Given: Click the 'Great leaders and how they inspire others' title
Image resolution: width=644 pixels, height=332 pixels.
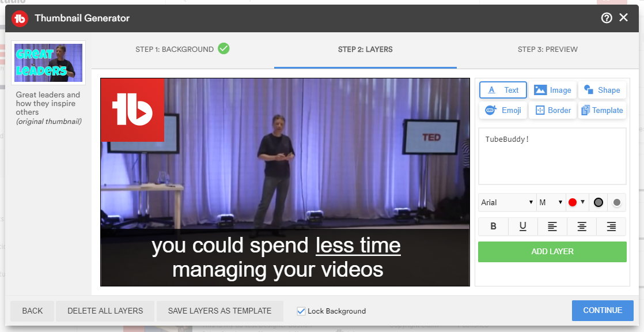Looking at the screenshot, I should [x=48, y=104].
